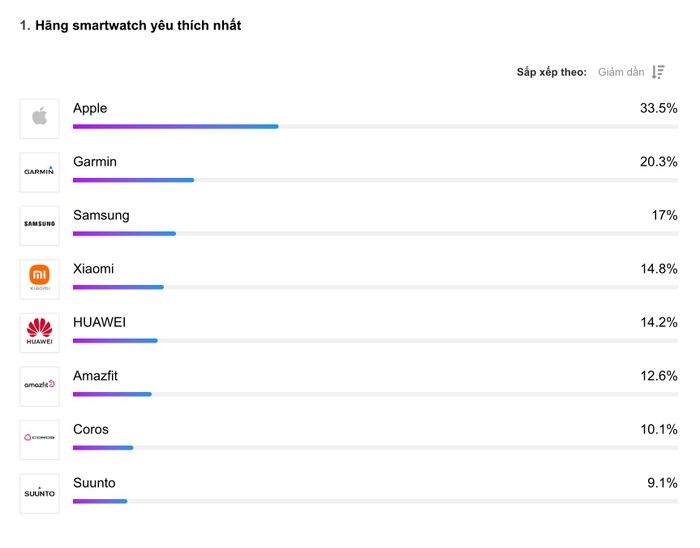Click the Sắp xếp theo label
Viewport: 700px width, 548px height.
552,72
